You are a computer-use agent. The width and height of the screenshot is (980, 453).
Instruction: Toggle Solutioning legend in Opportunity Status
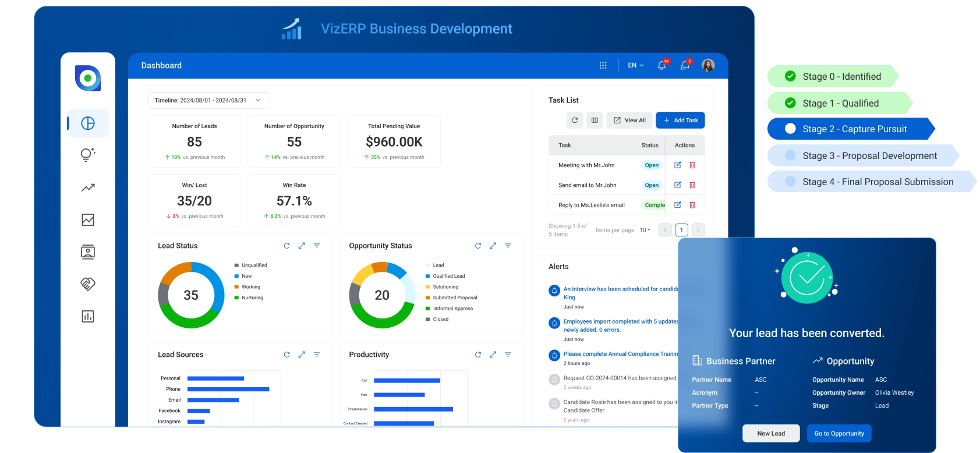coord(442,286)
